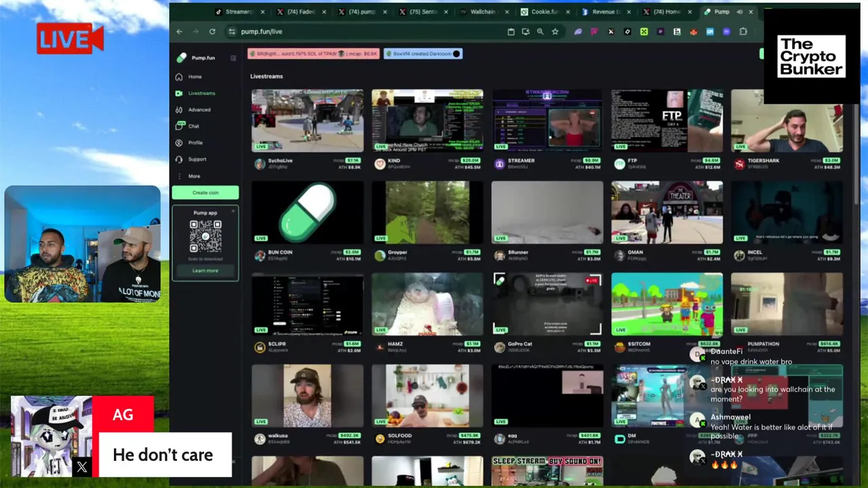
Task: Open the green extension icon in toolbar
Action: pos(644,31)
